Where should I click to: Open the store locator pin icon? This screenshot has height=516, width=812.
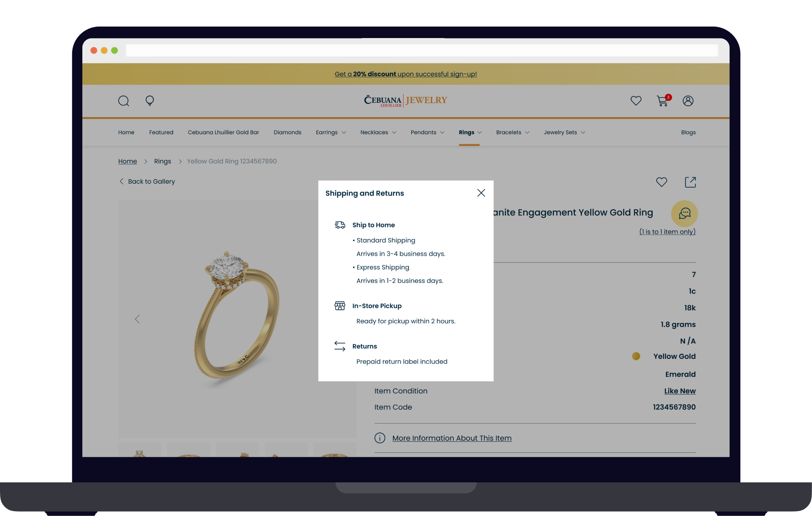150,101
